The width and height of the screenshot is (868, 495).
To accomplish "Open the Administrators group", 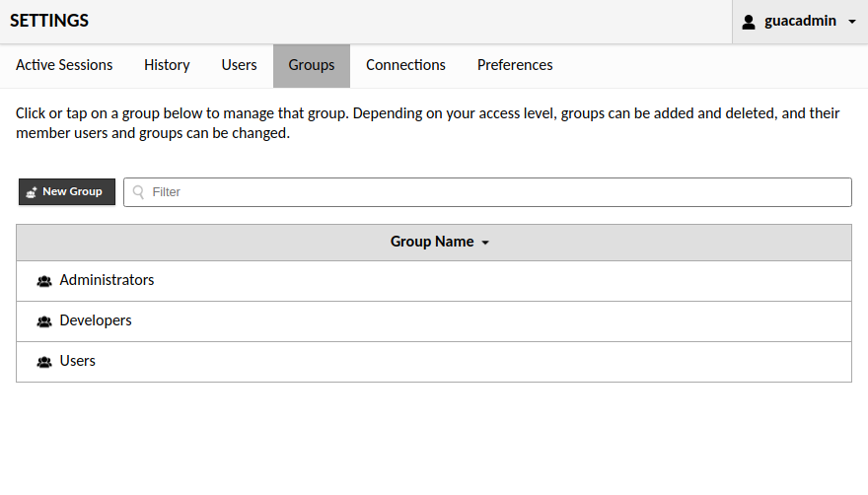I will pos(107,280).
